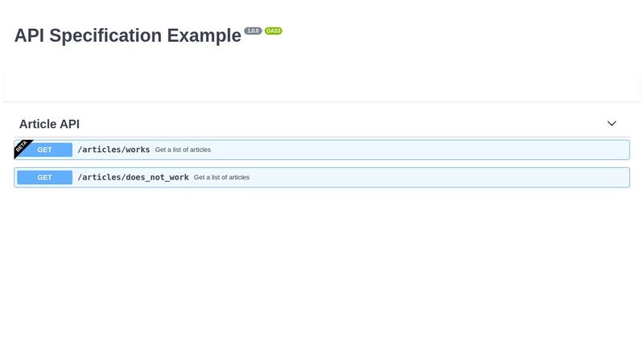This screenshot has height=362, width=644.
Task: Click the API Specification Example title
Action: click(128, 35)
